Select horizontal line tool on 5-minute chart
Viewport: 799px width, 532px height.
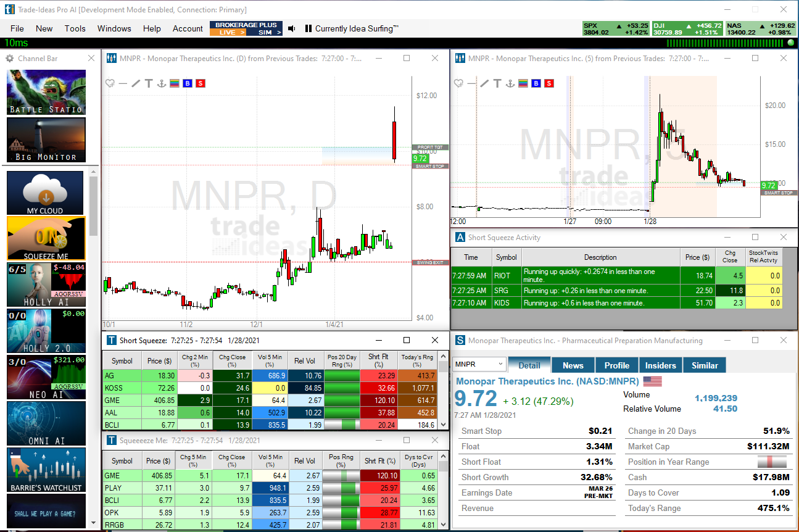tap(471, 83)
